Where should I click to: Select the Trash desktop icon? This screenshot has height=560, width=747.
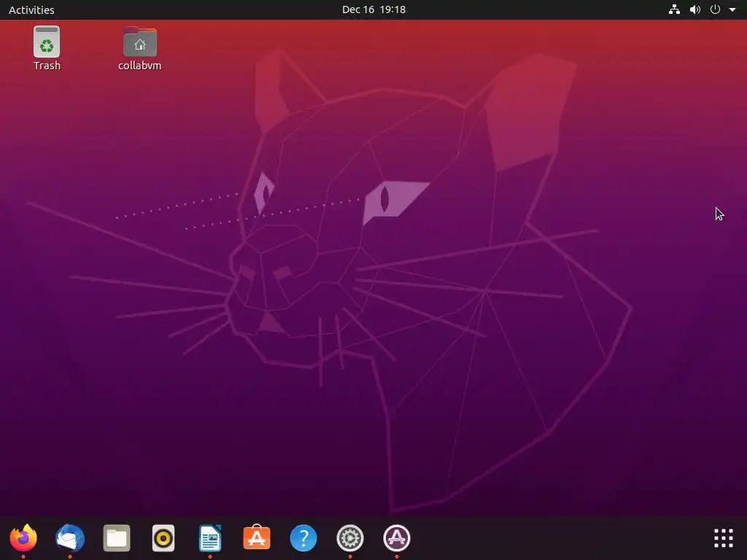pyautogui.click(x=47, y=42)
